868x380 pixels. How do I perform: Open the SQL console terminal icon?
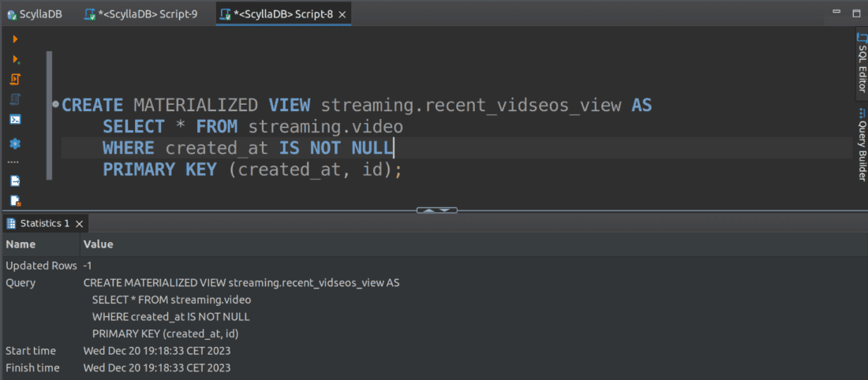(x=15, y=120)
